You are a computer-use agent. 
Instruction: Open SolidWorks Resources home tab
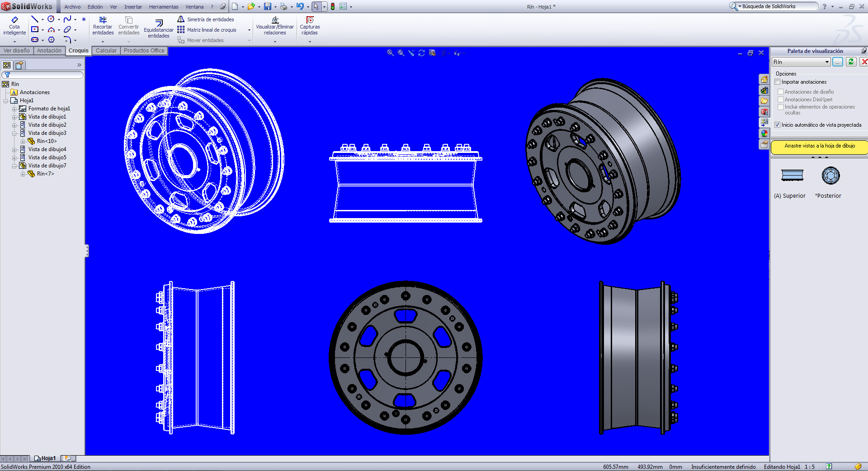[x=764, y=80]
